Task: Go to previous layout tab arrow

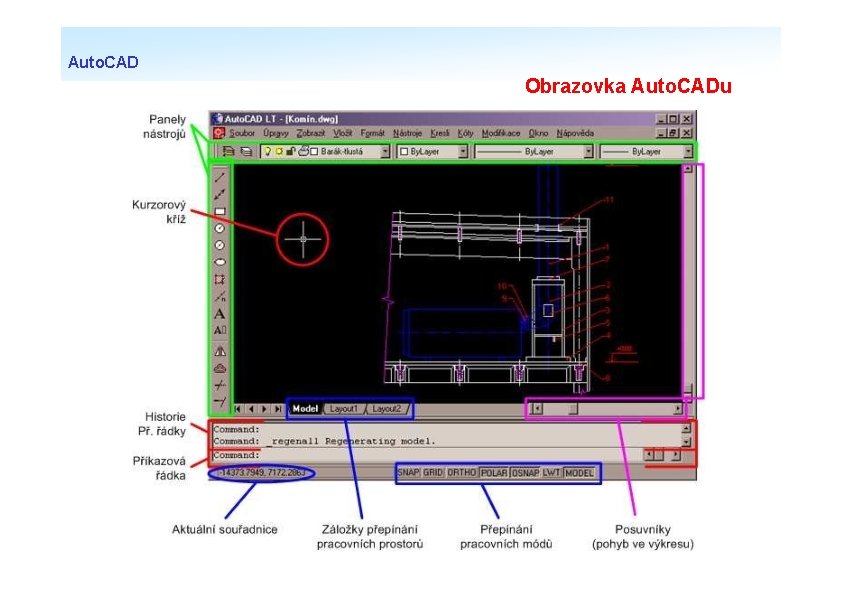Action: 251,409
